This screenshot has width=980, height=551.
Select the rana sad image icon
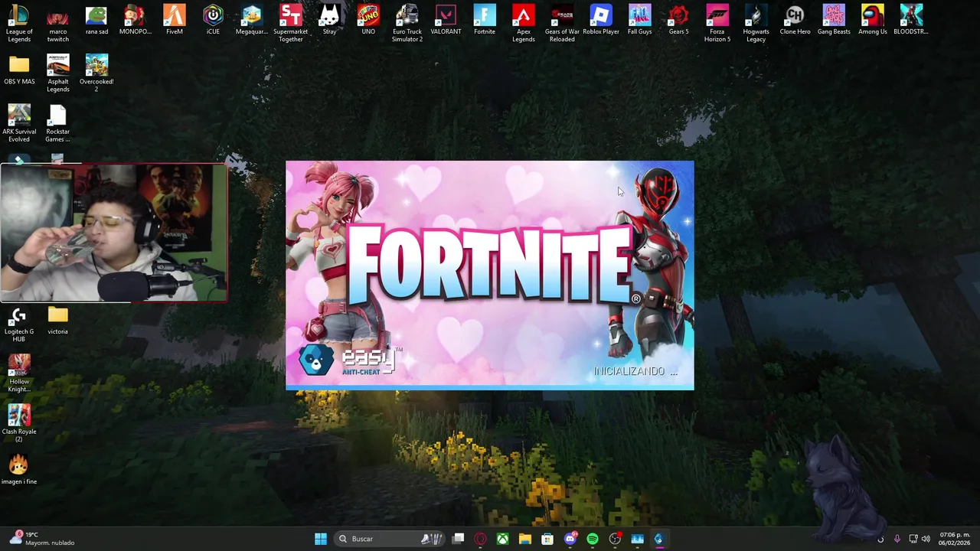pos(96,20)
